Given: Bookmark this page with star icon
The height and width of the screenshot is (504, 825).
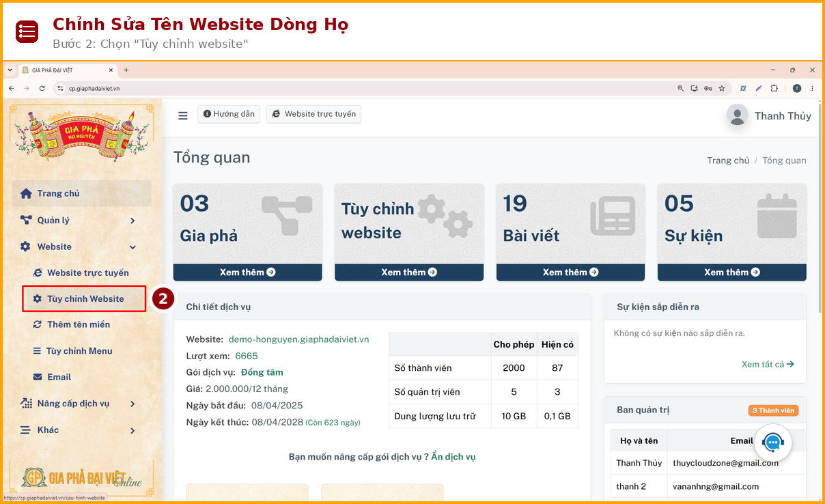Looking at the screenshot, I should [x=721, y=88].
